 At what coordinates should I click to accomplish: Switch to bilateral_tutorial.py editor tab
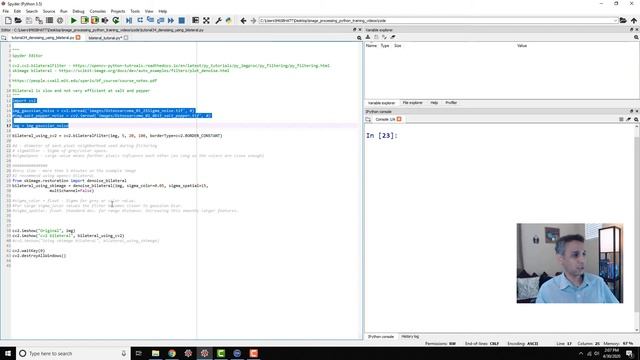[x=104, y=38]
